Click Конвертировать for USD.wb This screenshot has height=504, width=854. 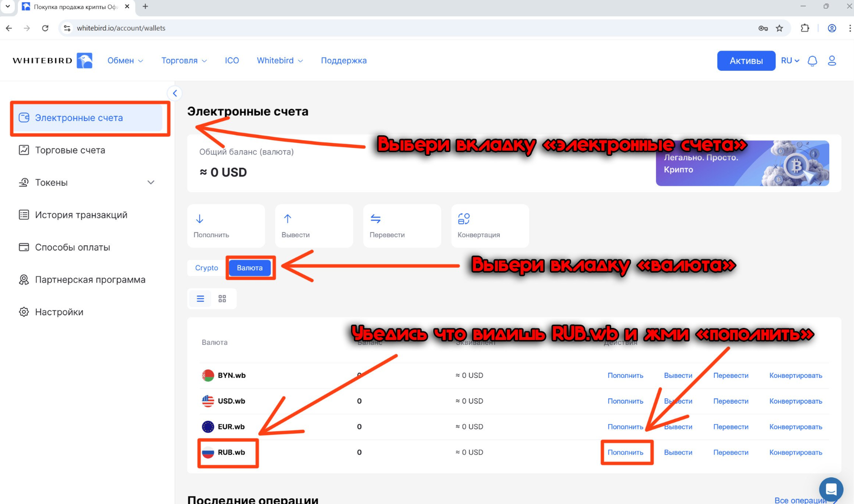pos(796,401)
